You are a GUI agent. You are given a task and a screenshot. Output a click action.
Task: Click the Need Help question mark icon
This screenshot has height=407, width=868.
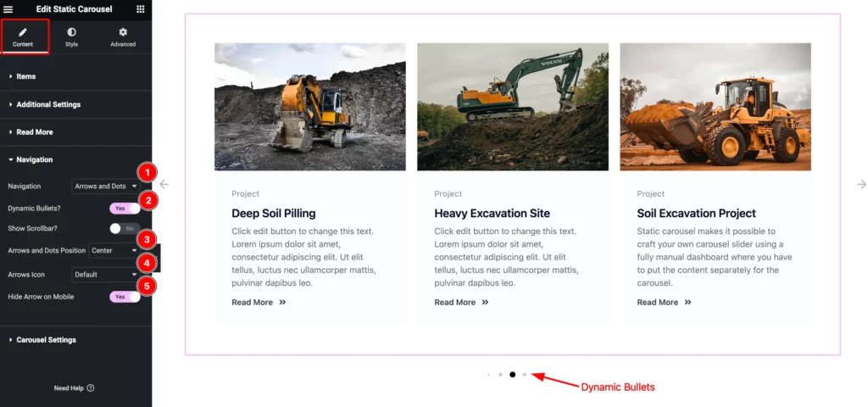91,388
